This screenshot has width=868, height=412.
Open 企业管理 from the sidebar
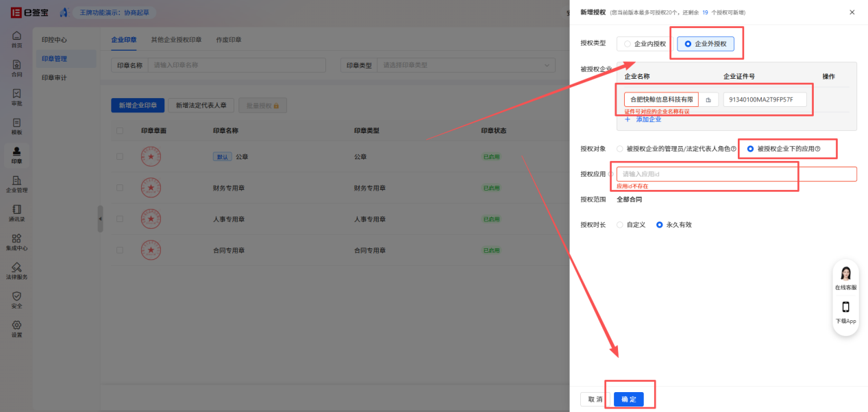(16, 184)
